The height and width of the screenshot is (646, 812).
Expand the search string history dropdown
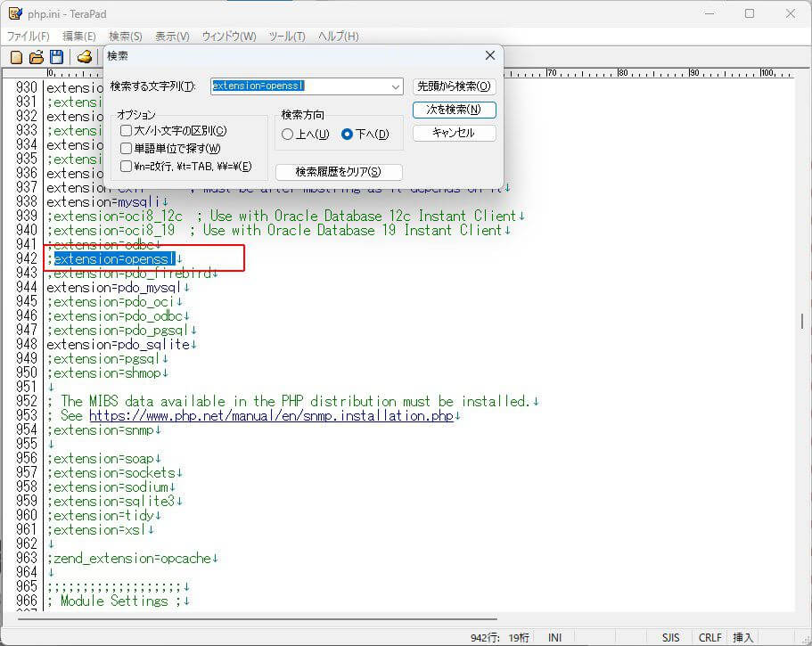pyautogui.click(x=396, y=86)
